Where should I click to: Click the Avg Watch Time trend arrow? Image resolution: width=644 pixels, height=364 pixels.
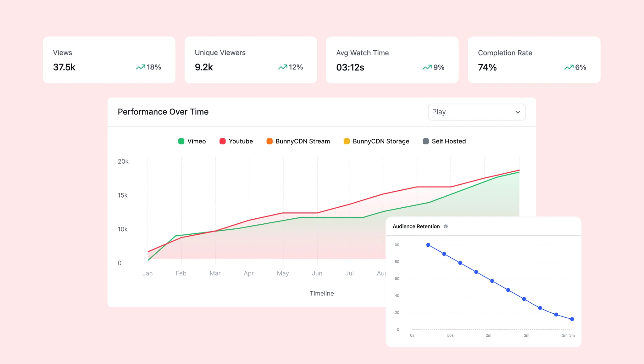point(427,67)
